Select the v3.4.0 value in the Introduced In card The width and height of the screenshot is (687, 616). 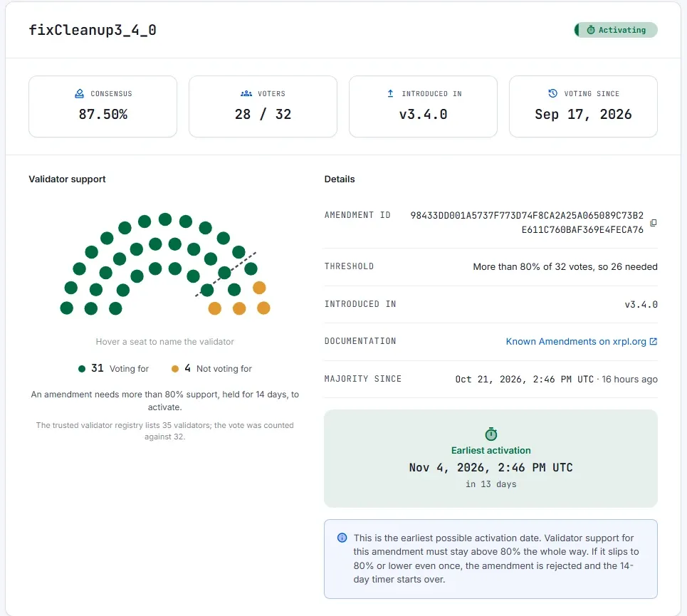point(424,115)
